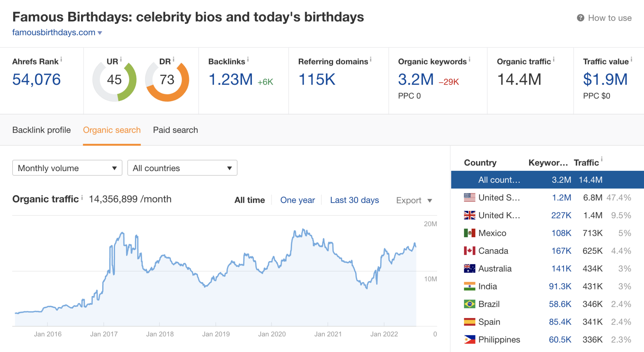Click the Philippines country name
This screenshot has width=644, height=352.
click(x=499, y=339)
